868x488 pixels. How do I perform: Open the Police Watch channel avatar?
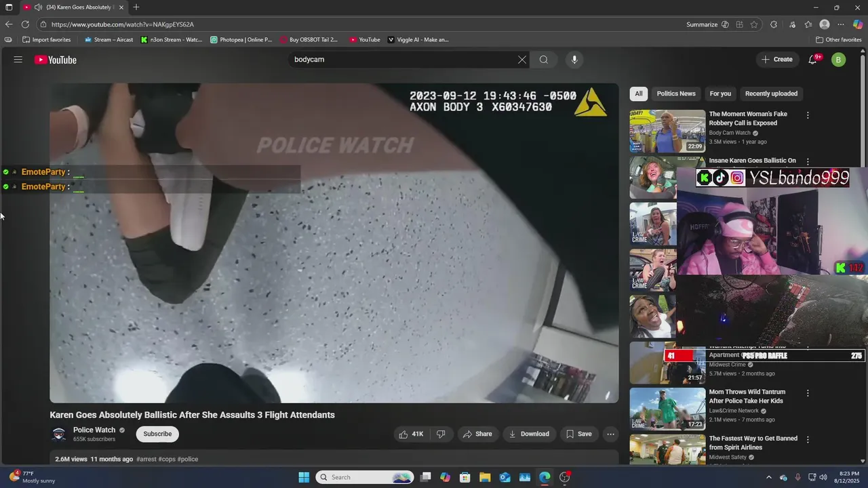pyautogui.click(x=59, y=434)
